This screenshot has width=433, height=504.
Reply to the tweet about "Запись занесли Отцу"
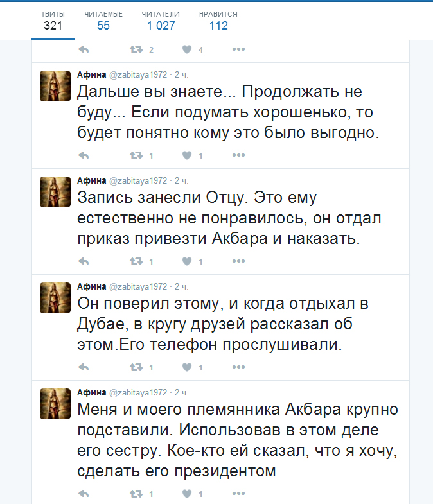pyautogui.click(x=83, y=261)
